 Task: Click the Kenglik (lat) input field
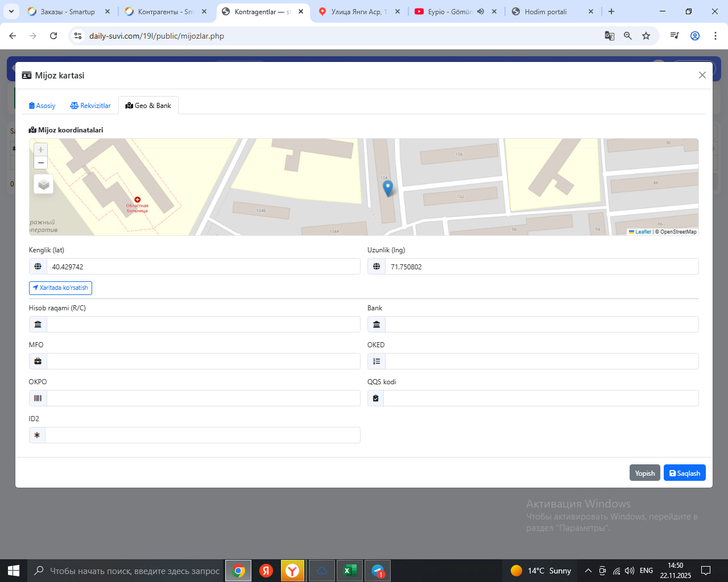click(203, 267)
